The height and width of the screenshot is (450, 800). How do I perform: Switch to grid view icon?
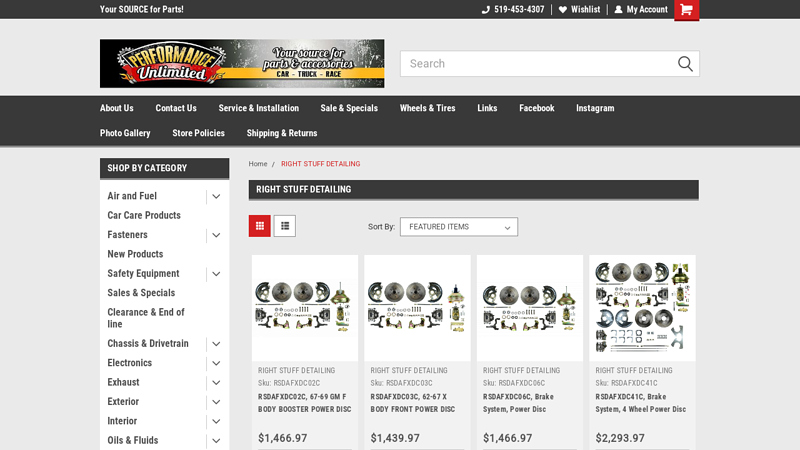[260, 226]
